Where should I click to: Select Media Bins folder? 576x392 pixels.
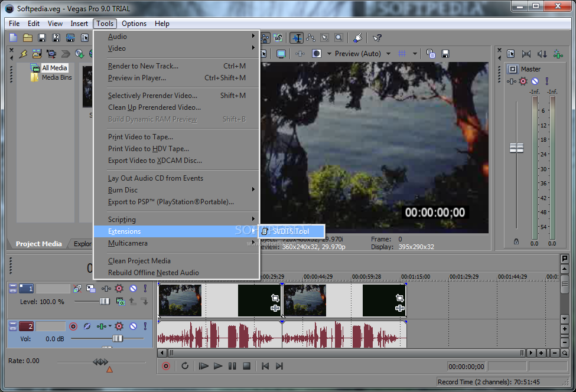pos(57,77)
